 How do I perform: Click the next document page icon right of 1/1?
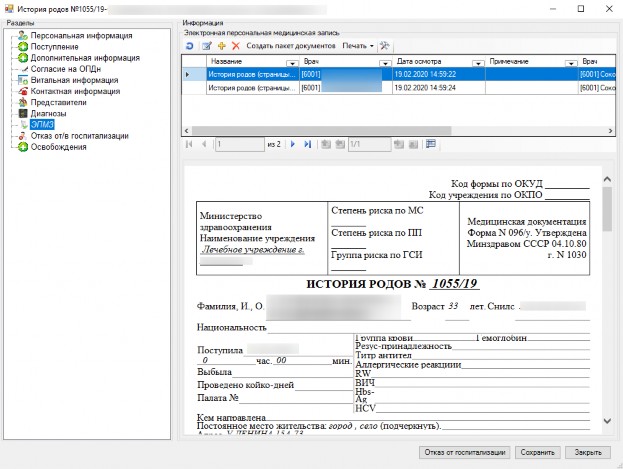point(399,144)
